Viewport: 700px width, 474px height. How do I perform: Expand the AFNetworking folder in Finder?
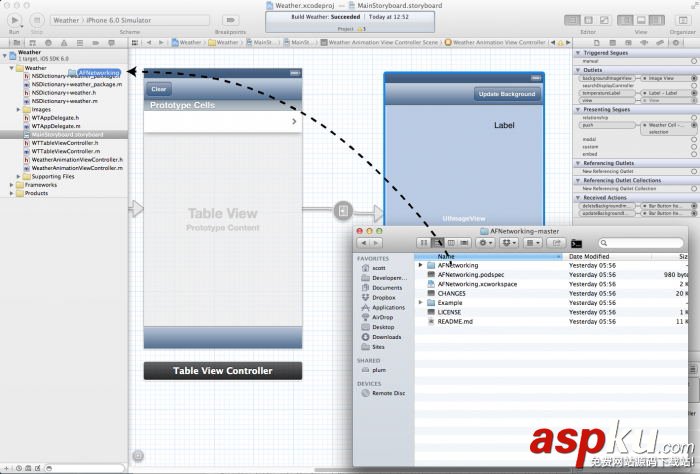[x=420, y=265]
